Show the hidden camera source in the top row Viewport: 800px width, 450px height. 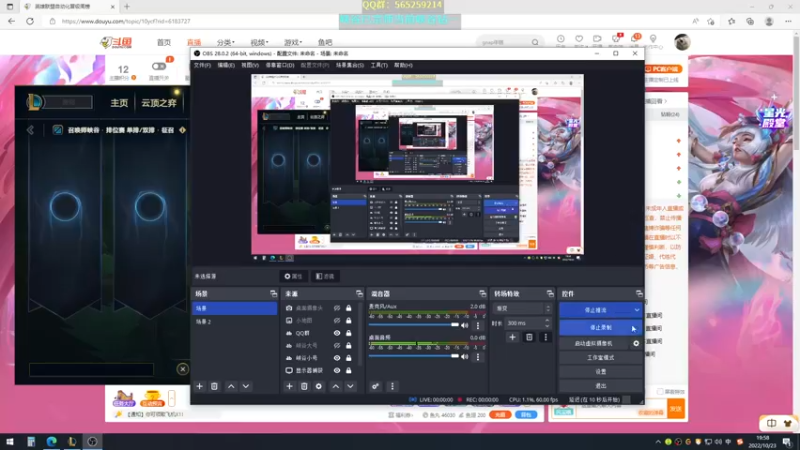click(x=337, y=308)
